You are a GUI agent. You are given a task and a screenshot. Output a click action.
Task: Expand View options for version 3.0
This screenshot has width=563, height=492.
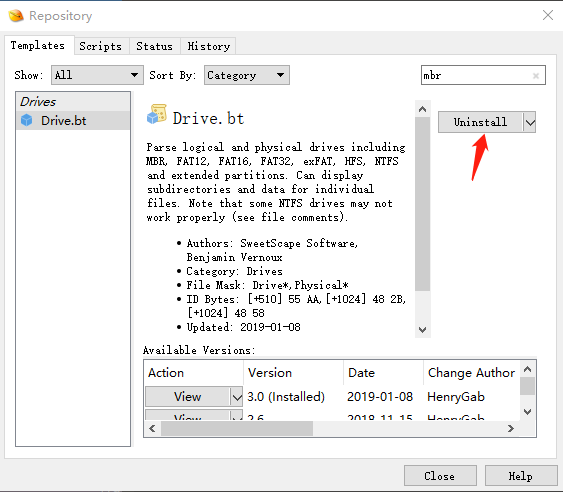tap(237, 397)
